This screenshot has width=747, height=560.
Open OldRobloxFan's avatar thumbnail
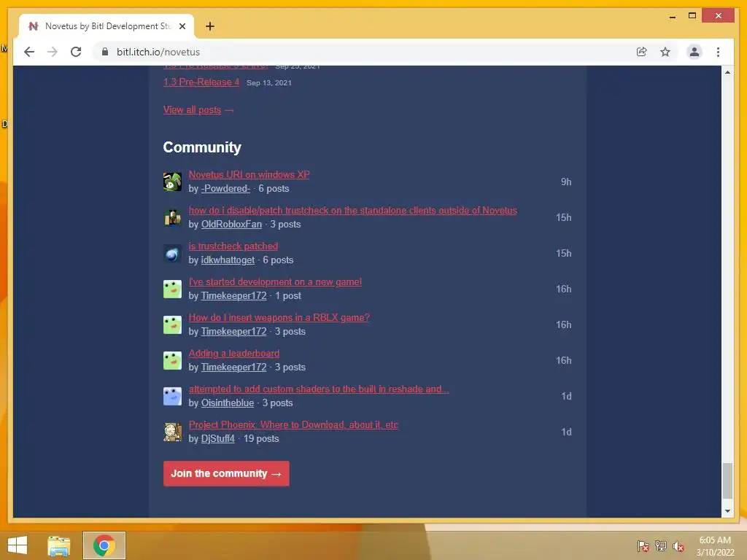coord(172,217)
